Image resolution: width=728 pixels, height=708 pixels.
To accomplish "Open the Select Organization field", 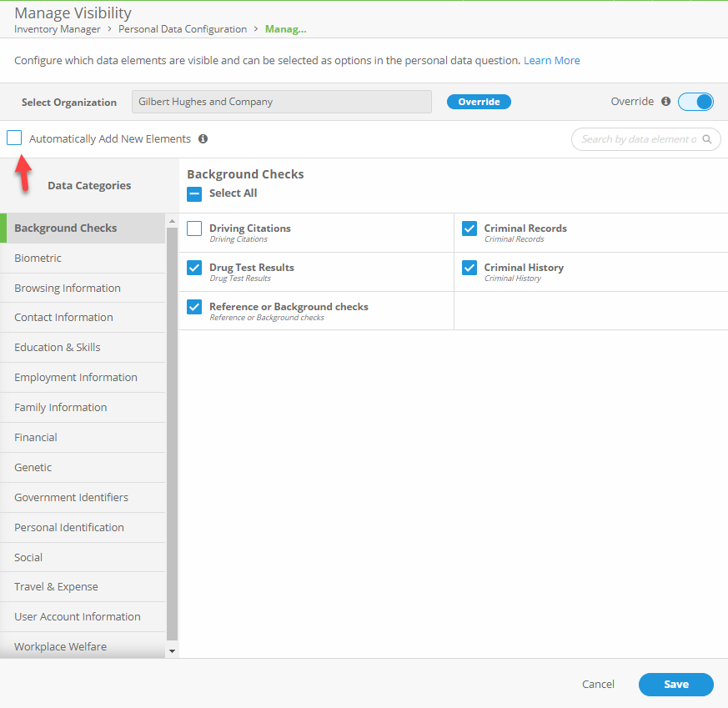I will pos(281,102).
